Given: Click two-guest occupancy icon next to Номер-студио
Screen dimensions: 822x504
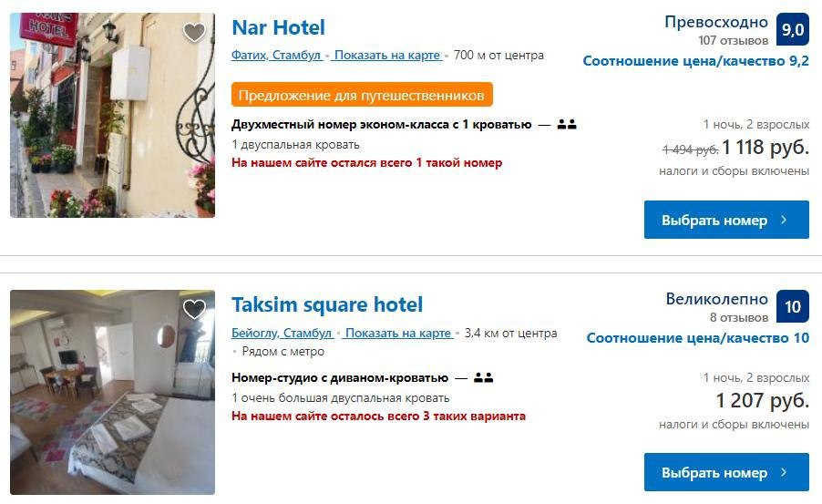Looking at the screenshot, I should 483,377.
